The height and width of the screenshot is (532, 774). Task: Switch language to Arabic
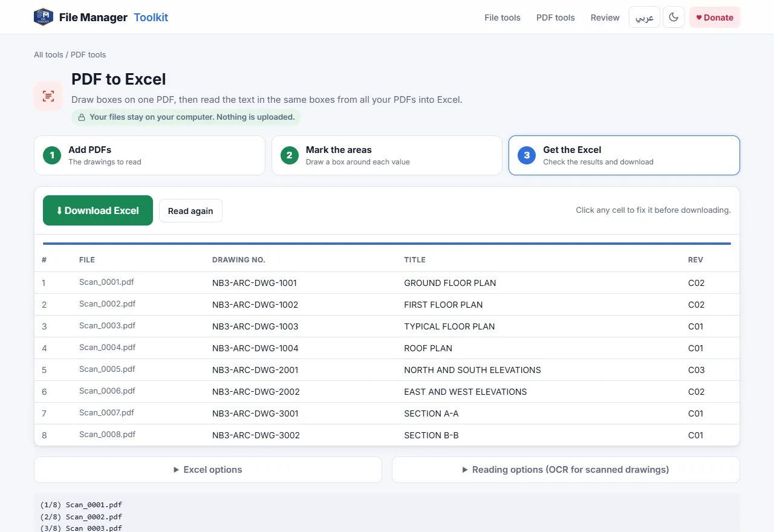click(645, 17)
